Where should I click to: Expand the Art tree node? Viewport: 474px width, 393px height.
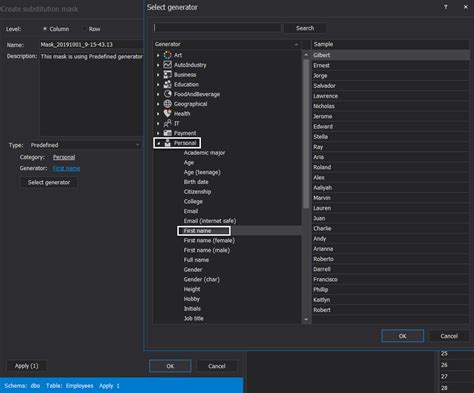158,55
